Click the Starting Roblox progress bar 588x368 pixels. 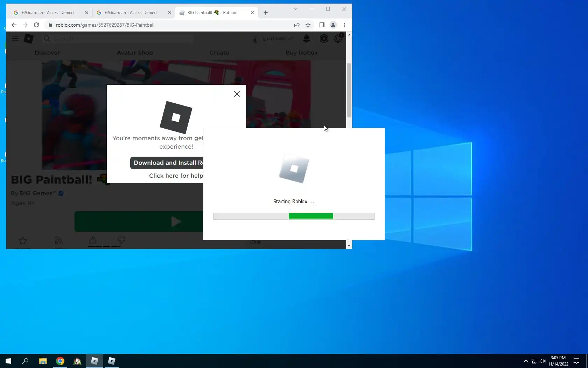point(294,216)
